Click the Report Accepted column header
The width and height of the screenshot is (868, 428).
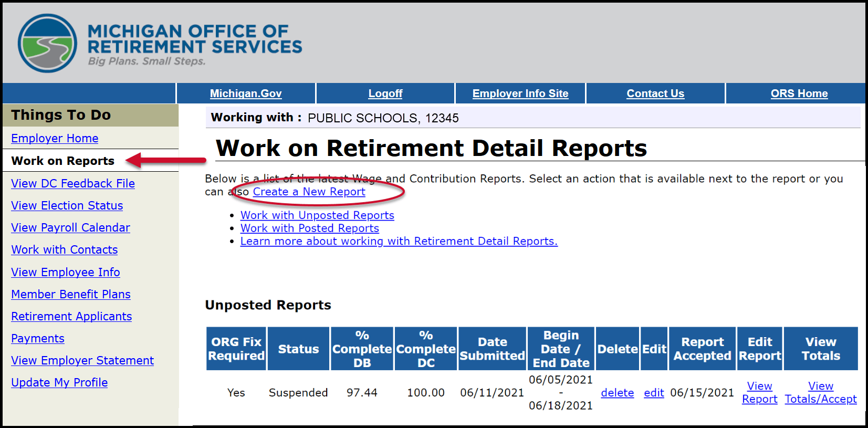[703, 349]
